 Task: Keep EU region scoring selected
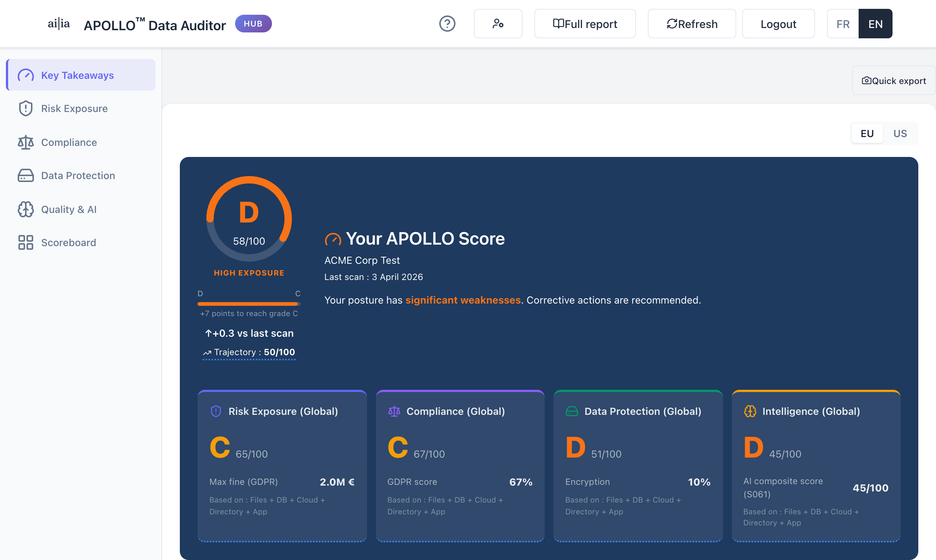867,133
